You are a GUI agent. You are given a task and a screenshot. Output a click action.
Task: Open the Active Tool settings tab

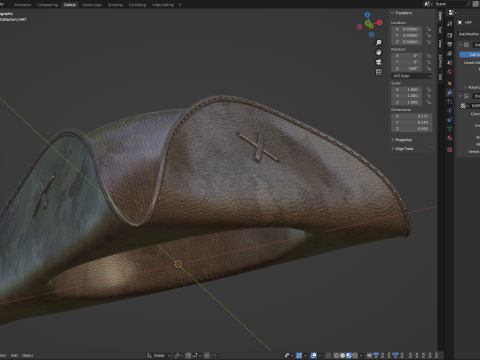tap(450, 24)
